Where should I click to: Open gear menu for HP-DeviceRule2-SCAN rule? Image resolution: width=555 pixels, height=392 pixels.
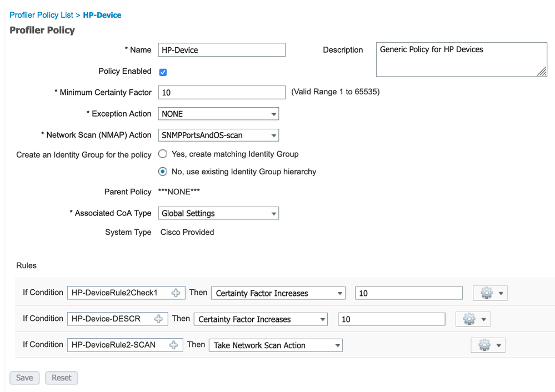[x=488, y=345]
